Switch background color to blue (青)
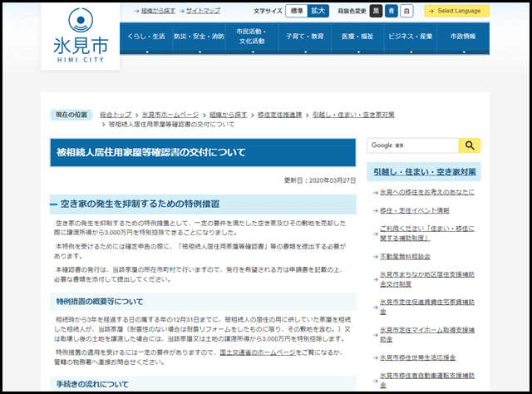This screenshot has width=532, height=394. point(392,11)
